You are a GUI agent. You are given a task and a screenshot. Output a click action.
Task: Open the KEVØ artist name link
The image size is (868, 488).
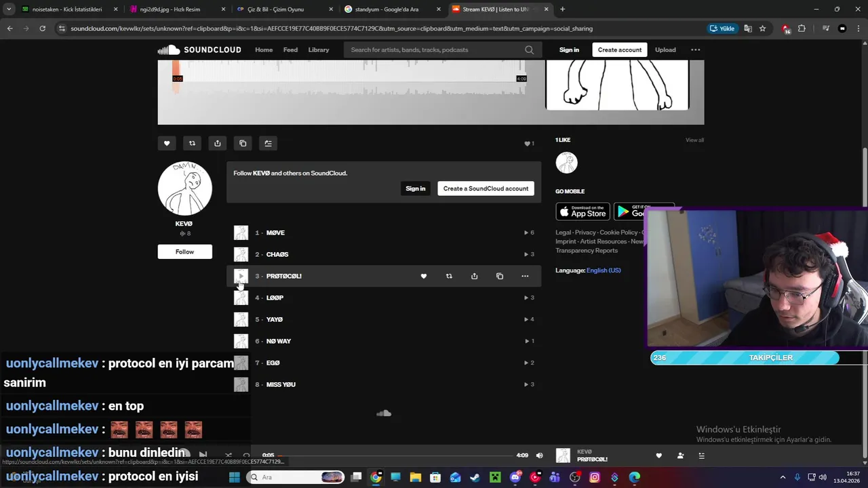(x=184, y=224)
